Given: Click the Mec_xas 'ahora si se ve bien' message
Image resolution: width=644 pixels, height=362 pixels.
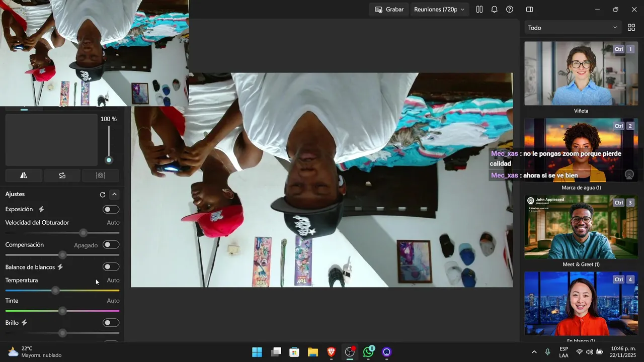Looking at the screenshot, I should [534, 175].
